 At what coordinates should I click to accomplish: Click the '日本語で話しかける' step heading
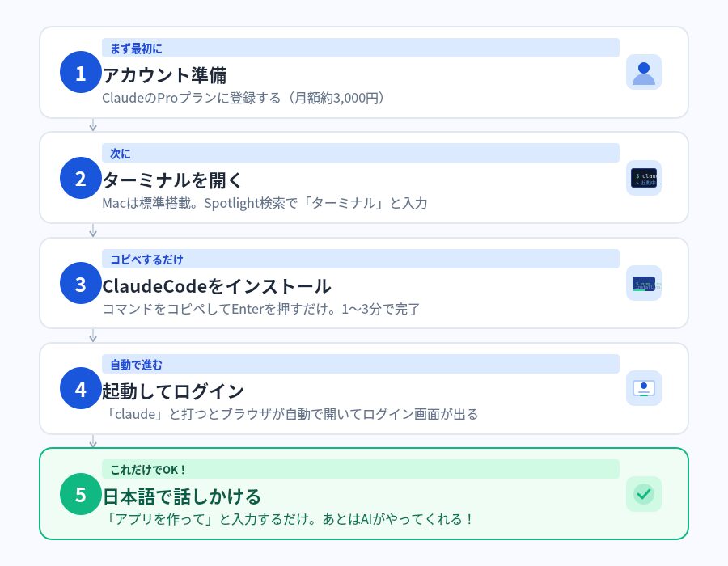(181, 496)
